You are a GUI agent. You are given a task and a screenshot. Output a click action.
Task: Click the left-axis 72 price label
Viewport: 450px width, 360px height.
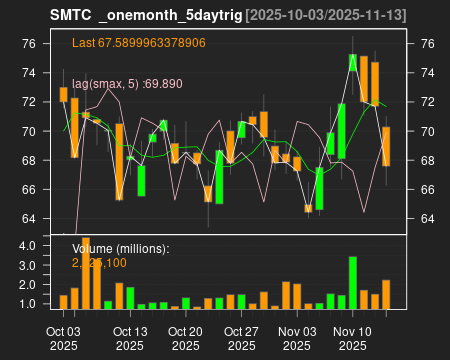coord(29,102)
